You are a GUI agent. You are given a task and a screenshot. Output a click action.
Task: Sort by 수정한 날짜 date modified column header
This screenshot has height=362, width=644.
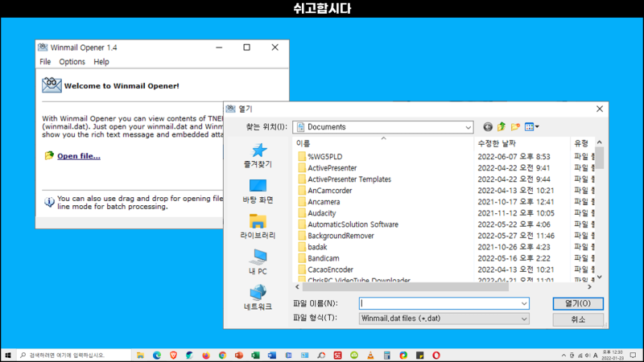click(522, 143)
